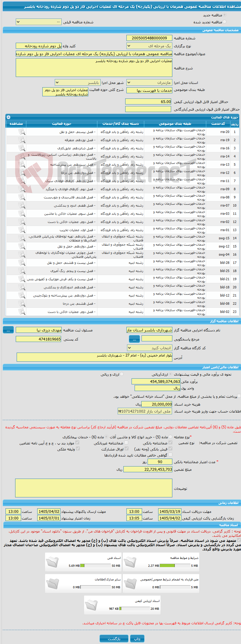241x644 pixels.
Task: Click the مشاهده column header
Action: pyautogui.click(x=16, y=124)
